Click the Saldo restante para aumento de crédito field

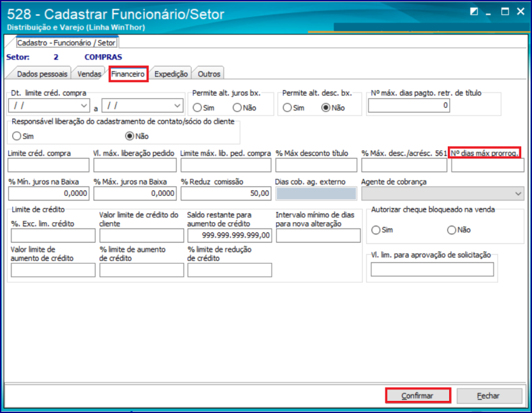[230, 236]
